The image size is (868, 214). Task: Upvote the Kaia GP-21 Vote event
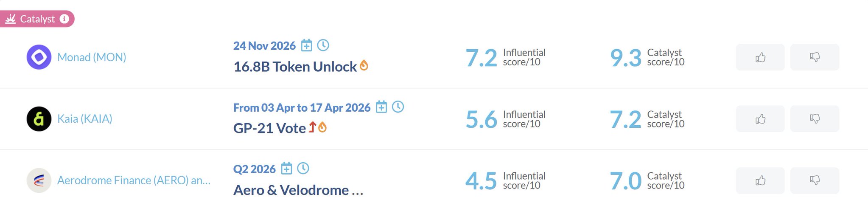(760, 119)
